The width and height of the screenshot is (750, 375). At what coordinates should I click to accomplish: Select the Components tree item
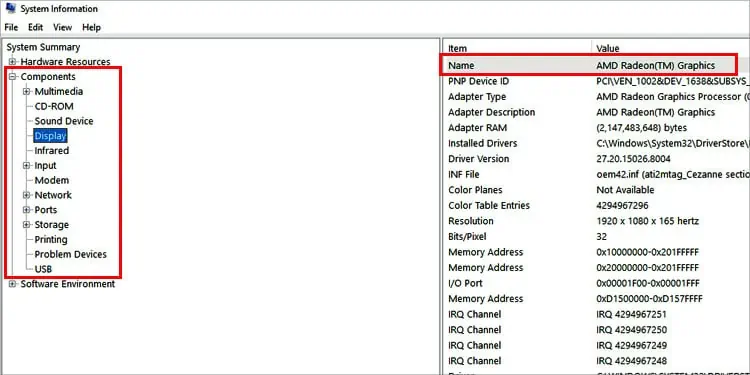48,77
